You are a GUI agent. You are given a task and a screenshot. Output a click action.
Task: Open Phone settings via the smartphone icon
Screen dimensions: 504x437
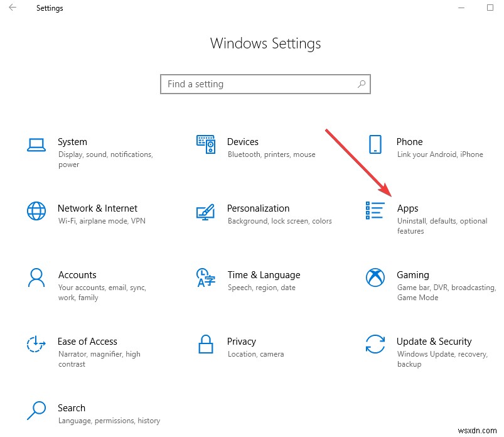375,144
